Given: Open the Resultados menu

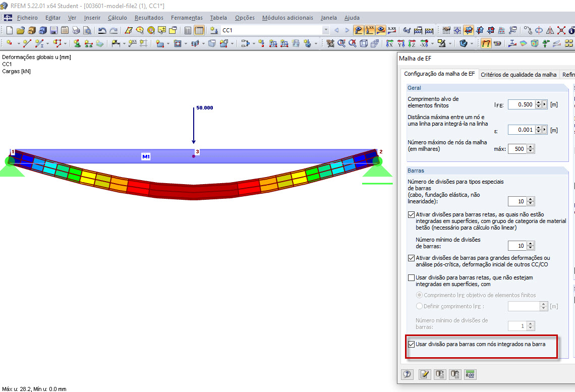Looking at the screenshot, I should pyautogui.click(x=149, y=18).
